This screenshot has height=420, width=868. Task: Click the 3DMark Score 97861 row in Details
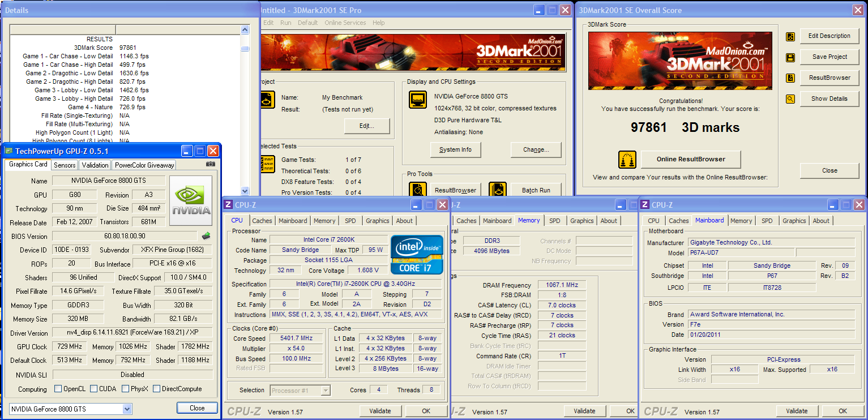(125, 48)
